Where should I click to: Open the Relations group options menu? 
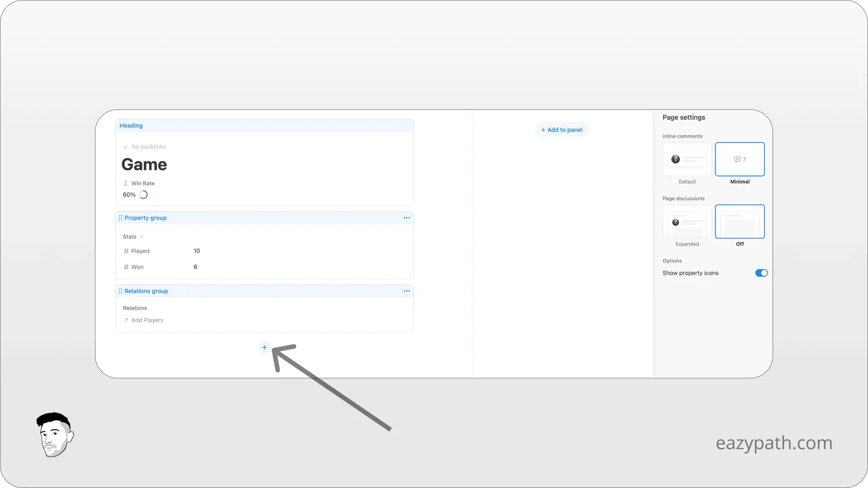406,291
